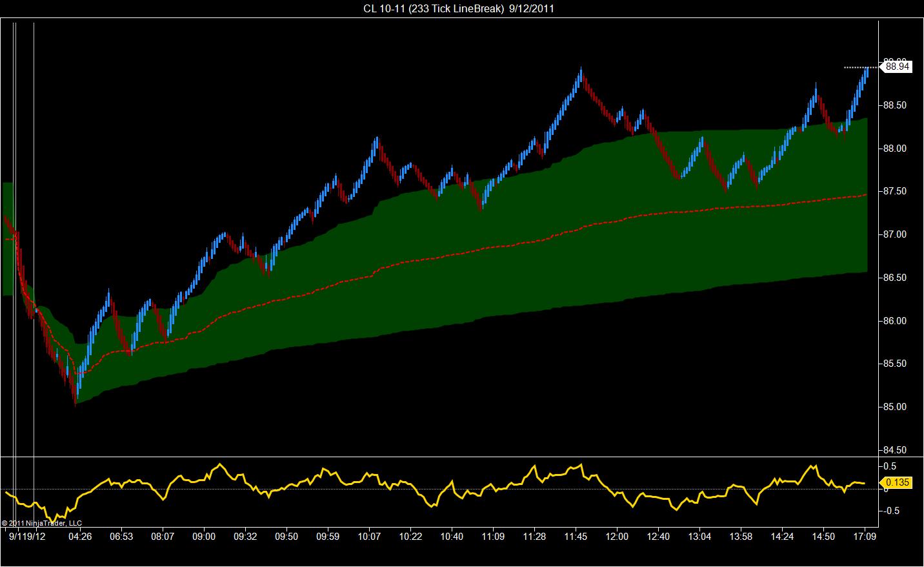The width and height of the screenshot is (924, 567).
Task: Select the 14:24 time axis label
Action: coord(782,536)
